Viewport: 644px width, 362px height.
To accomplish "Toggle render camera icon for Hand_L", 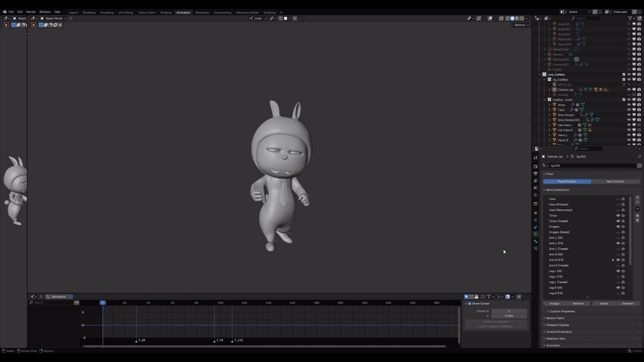I will coord(639,135).
